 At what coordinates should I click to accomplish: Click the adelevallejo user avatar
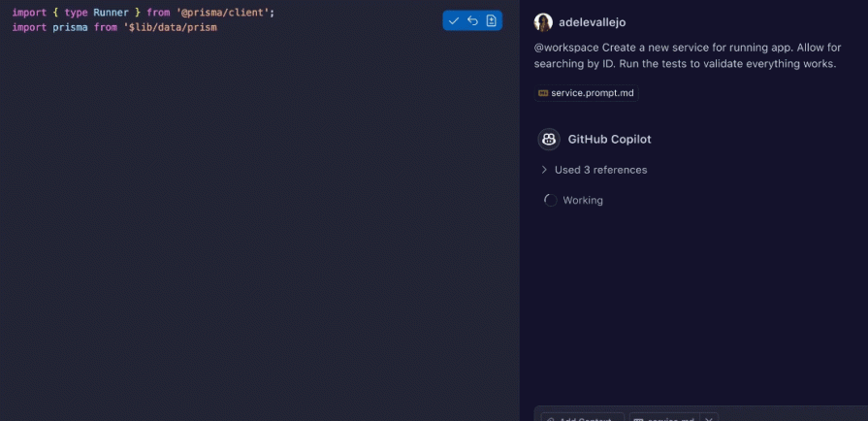[543, 22]
